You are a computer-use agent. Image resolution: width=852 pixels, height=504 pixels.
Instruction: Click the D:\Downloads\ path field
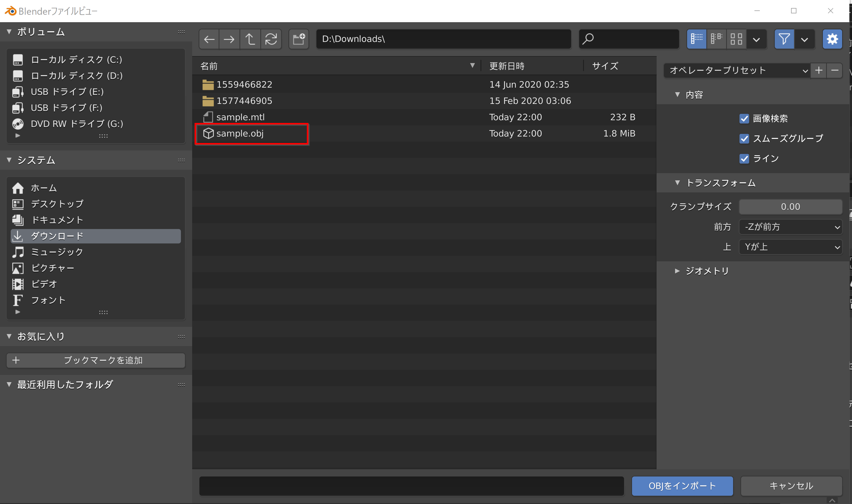(x=443, y=39)
